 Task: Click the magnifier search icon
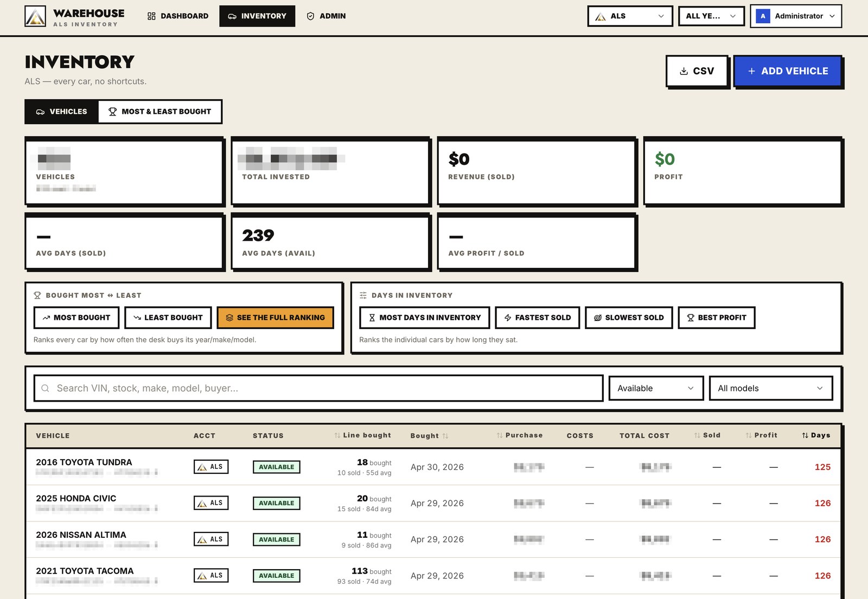(x=46, y=388)
